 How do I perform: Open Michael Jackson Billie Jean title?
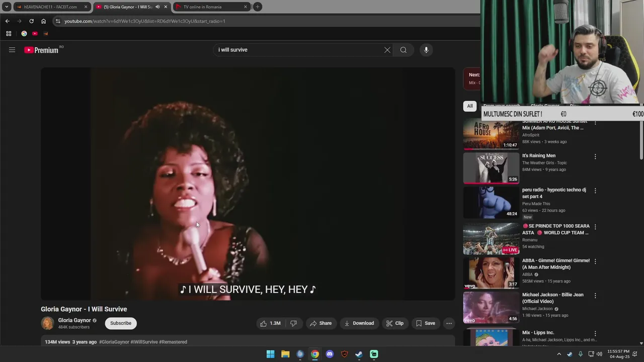click(552, 298)
